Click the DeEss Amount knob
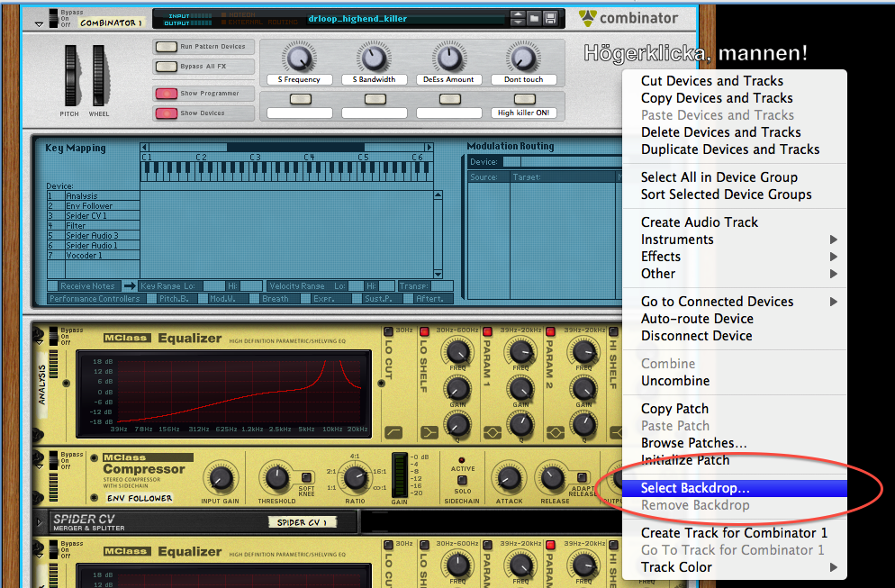 click(448, 57)
